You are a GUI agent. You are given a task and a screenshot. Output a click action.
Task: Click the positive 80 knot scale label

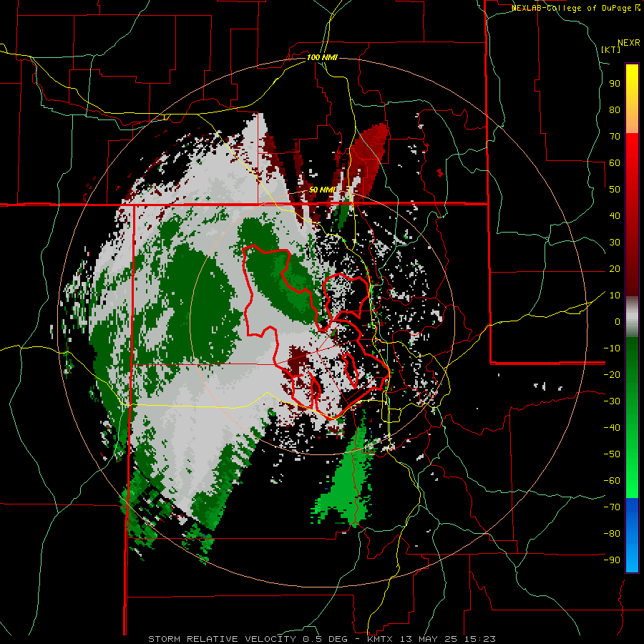coord(615,109)
